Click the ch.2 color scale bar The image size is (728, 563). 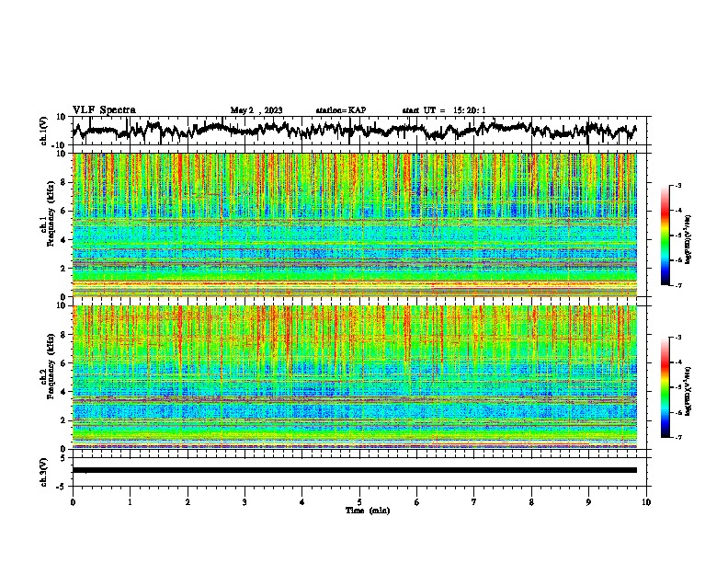click(x=665, y=387)
